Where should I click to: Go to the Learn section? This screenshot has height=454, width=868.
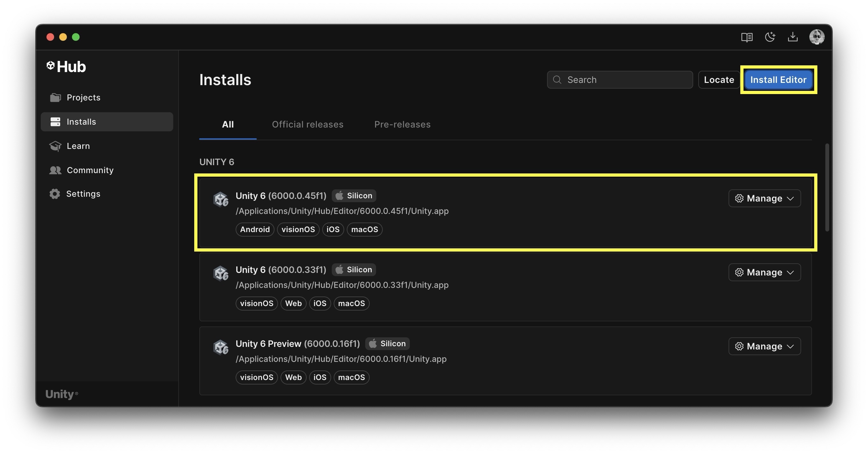pos(78,146)
